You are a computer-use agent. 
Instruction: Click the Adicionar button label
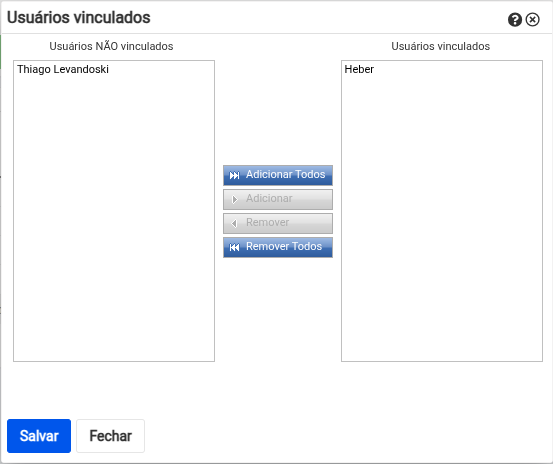[269, 199]
